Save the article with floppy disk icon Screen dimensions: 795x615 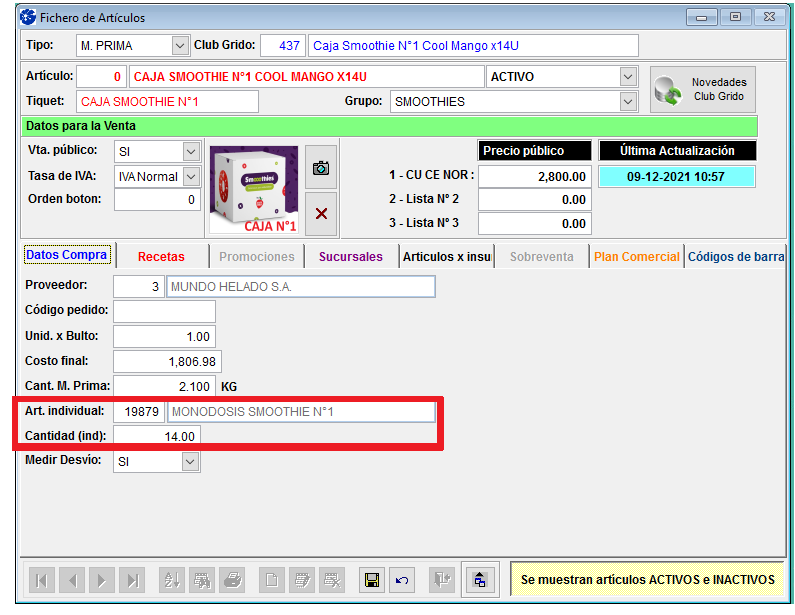pos(372,580)
